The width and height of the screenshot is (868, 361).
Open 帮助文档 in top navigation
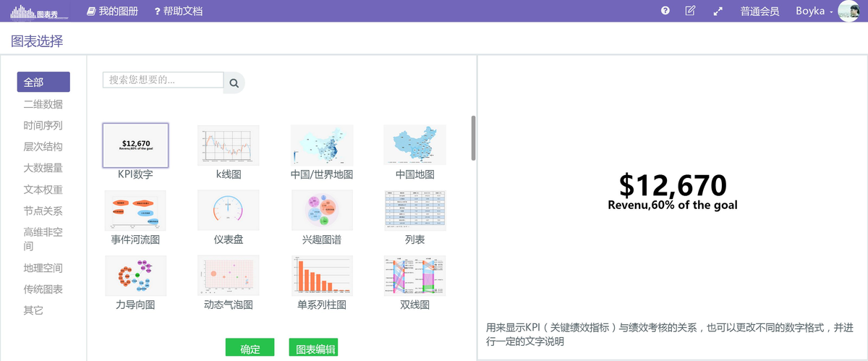(x=178, y=11)
